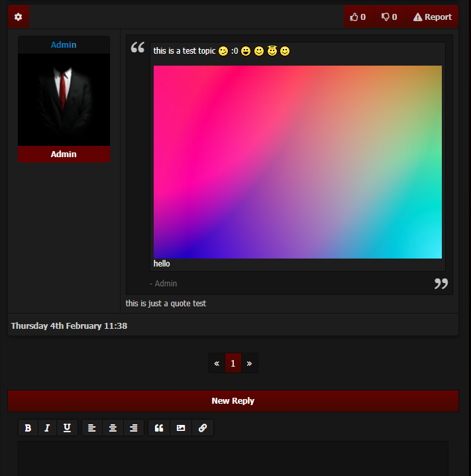Center align reply text
471x476 pixels.
pyautogui.click(x=113, y=428)
